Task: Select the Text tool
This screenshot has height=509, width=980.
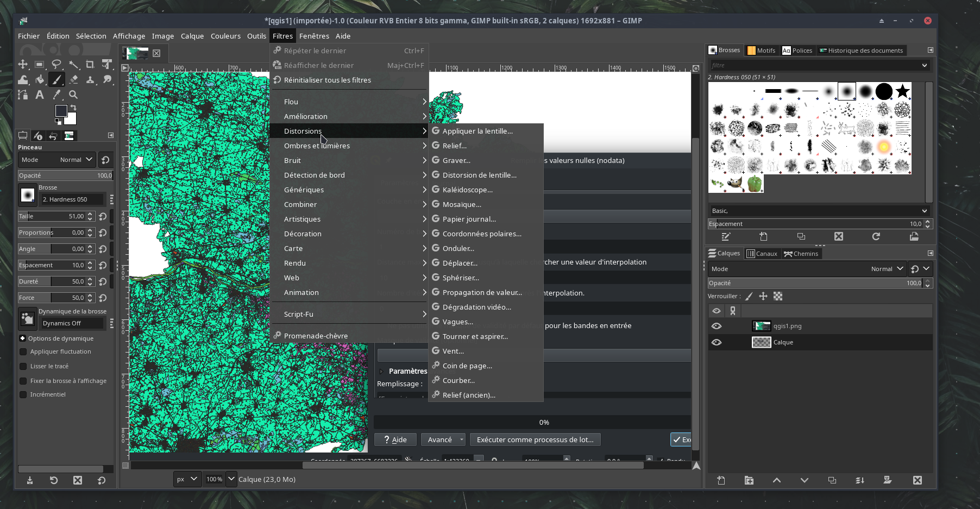Action: 40,95
